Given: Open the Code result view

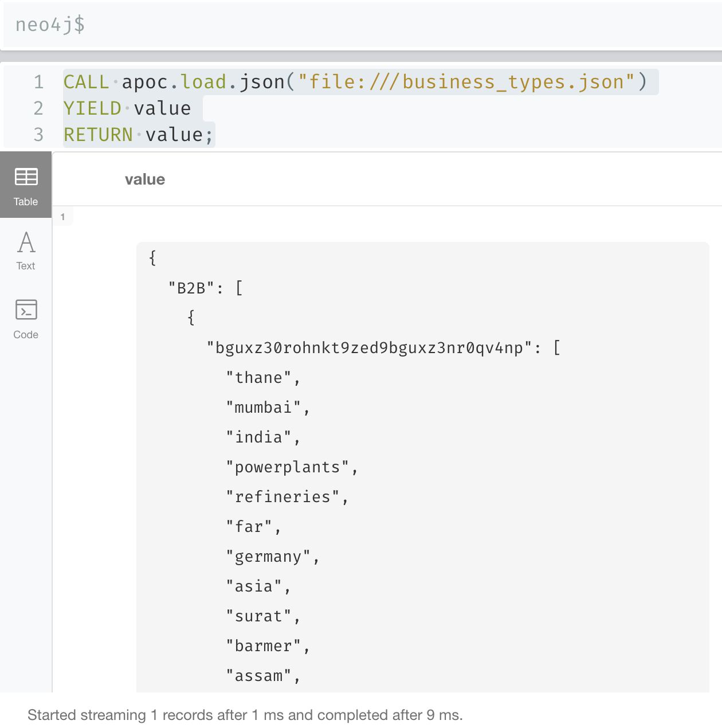Looking at the screenshot, I should pos(26,319).
